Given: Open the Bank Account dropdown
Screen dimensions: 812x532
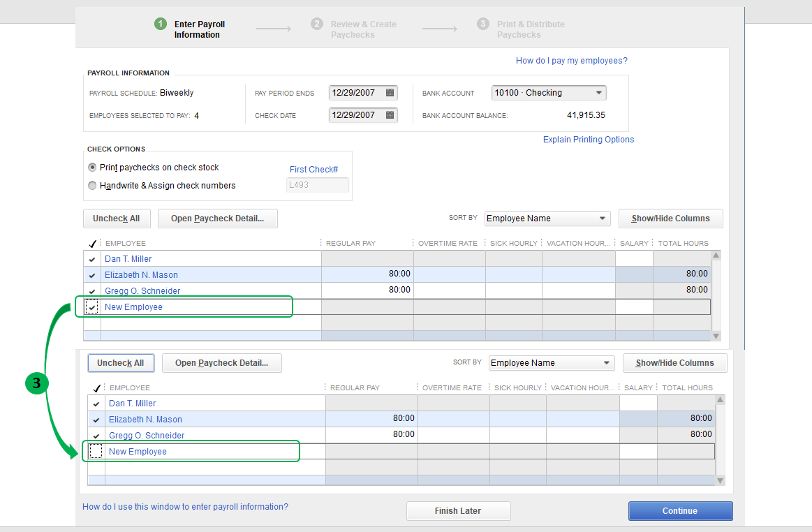Looking at the screenshot, I should (598, 92).
